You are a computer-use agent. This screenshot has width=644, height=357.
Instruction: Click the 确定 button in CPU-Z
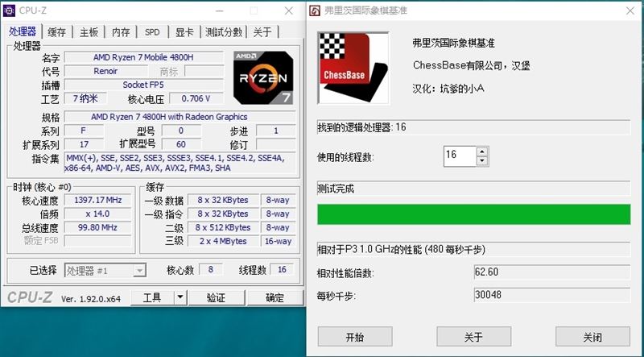(x=275, y=297)
